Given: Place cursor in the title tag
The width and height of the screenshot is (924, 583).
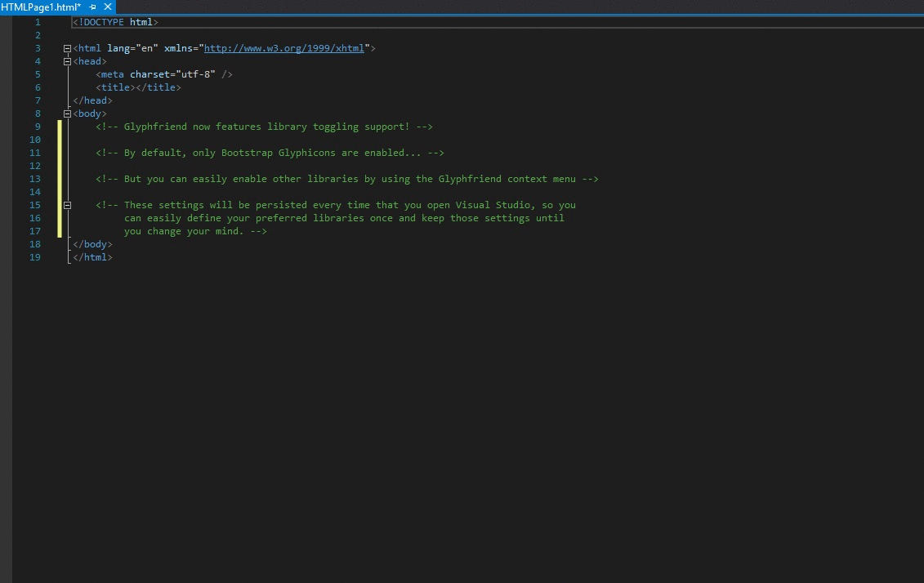Looking at the screenshot, I should [139, 87].
